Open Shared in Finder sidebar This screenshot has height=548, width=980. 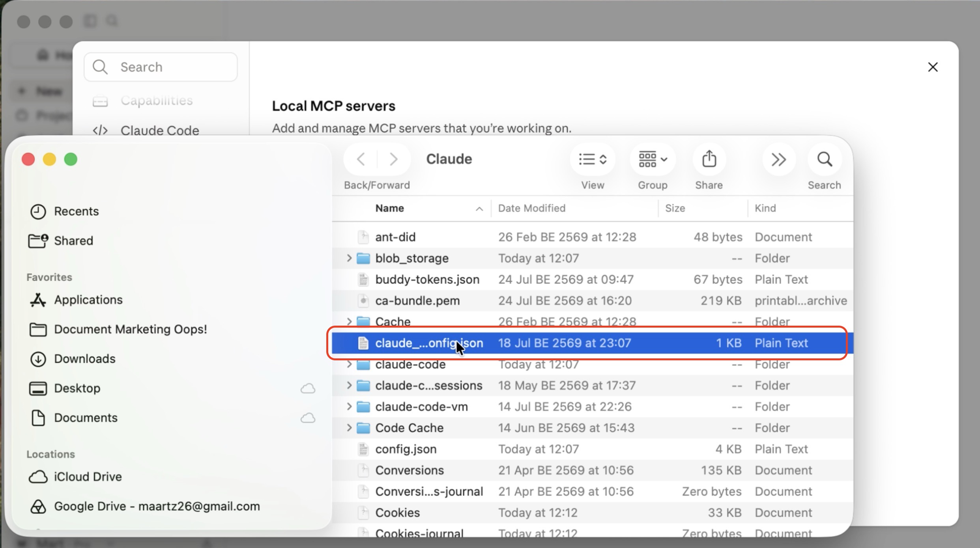[x=61, y=240]
